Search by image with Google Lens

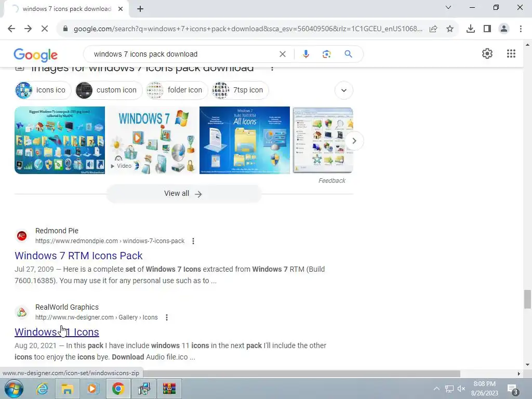click(326, 54)
